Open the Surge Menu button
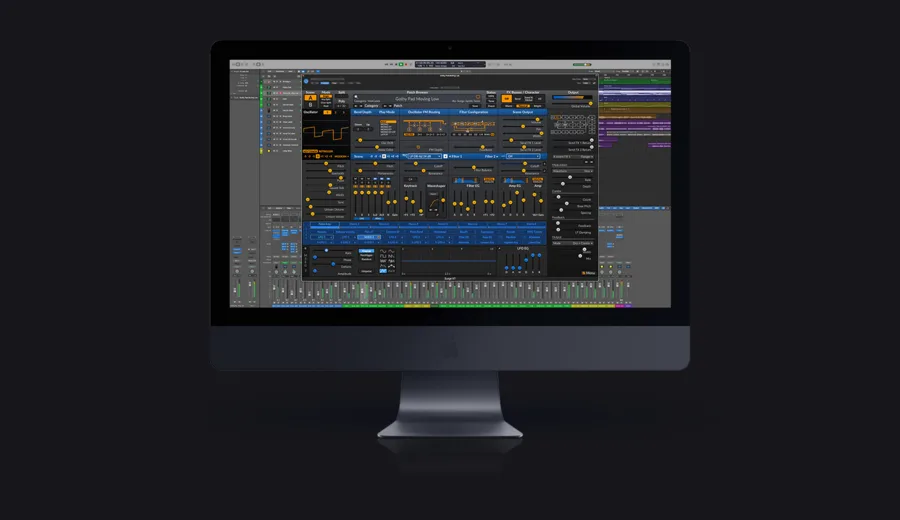The height and width of the screenshot is (520, 900). (x=588, y=273)
